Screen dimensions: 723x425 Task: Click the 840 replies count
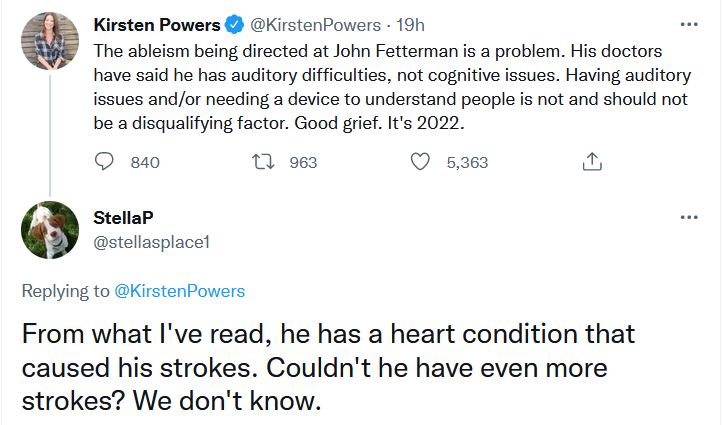(x=145, y=162)
